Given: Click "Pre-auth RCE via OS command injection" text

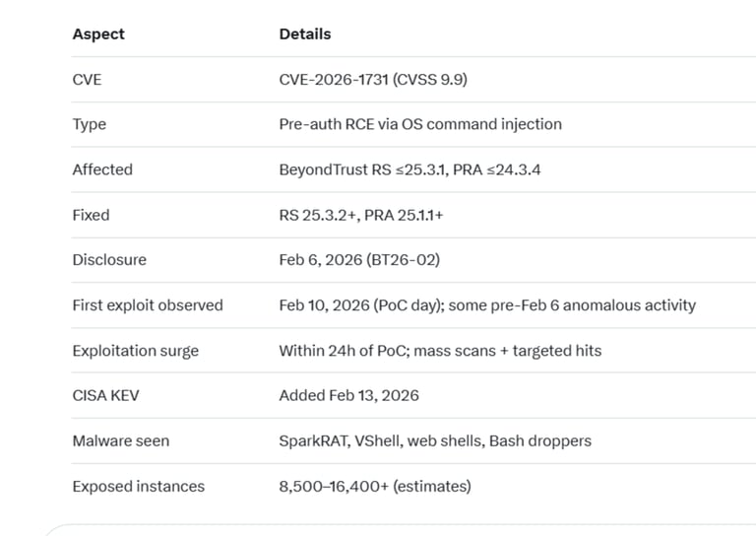Looking at the screenshot, I should [x=420, y=124].
